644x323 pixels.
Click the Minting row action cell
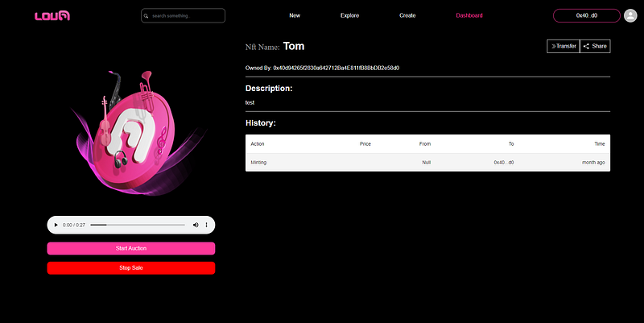[258, 163]
